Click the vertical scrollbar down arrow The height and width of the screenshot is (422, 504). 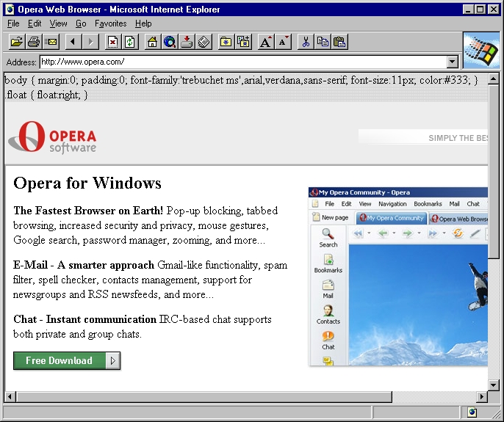[494, 385]
